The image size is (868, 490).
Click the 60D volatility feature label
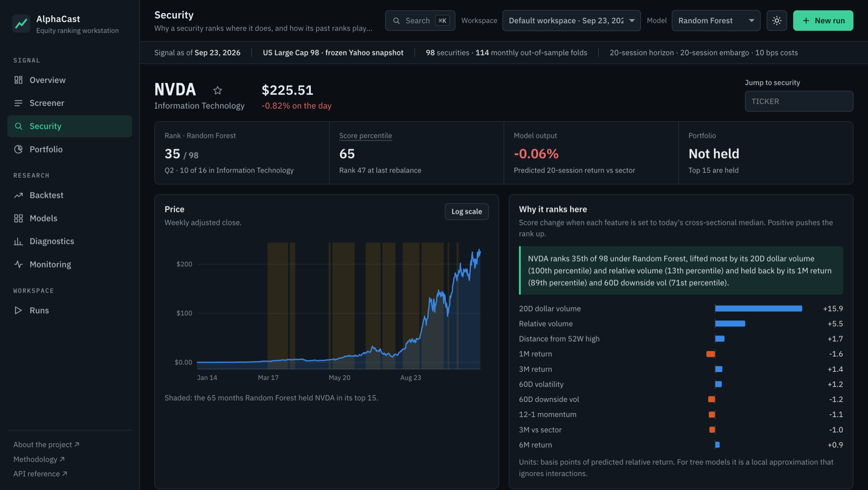541,384
